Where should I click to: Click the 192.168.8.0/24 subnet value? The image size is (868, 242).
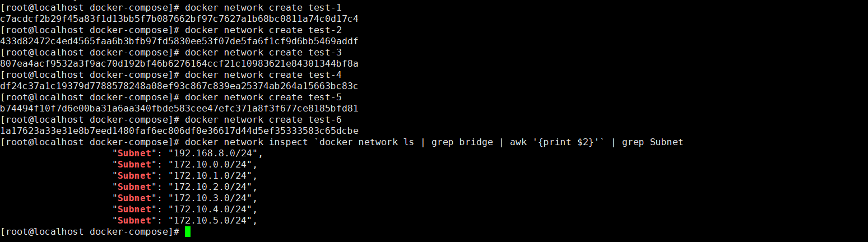[x=215, y=153]
